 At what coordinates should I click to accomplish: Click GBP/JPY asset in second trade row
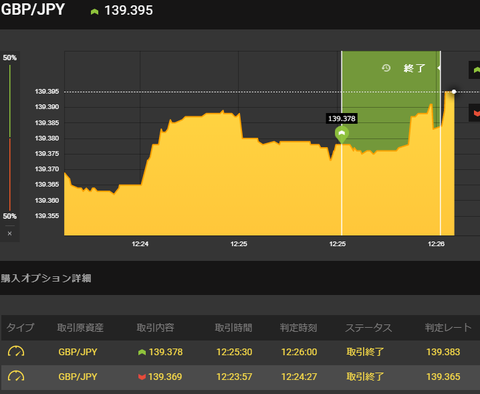coord(78,377)
